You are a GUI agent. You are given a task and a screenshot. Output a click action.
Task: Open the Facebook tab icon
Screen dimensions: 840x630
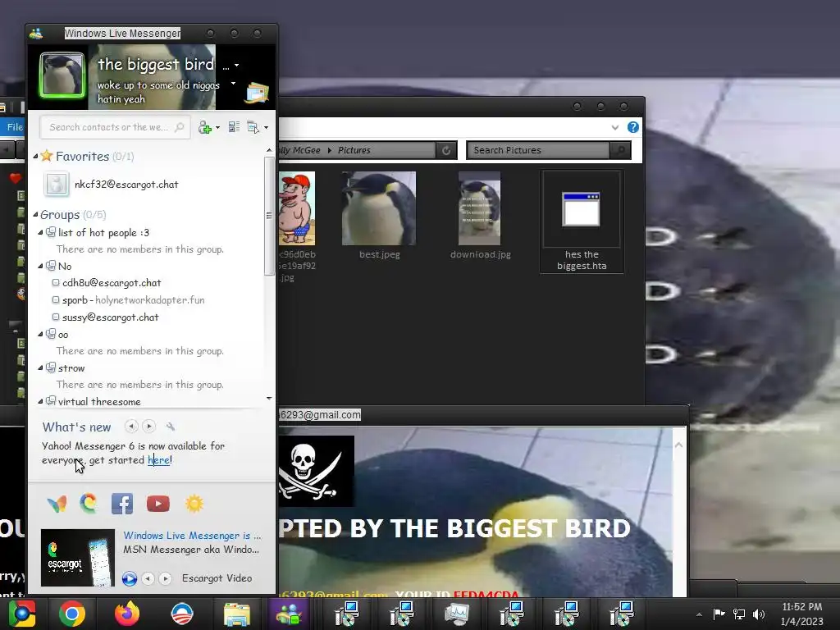(122, 504)
